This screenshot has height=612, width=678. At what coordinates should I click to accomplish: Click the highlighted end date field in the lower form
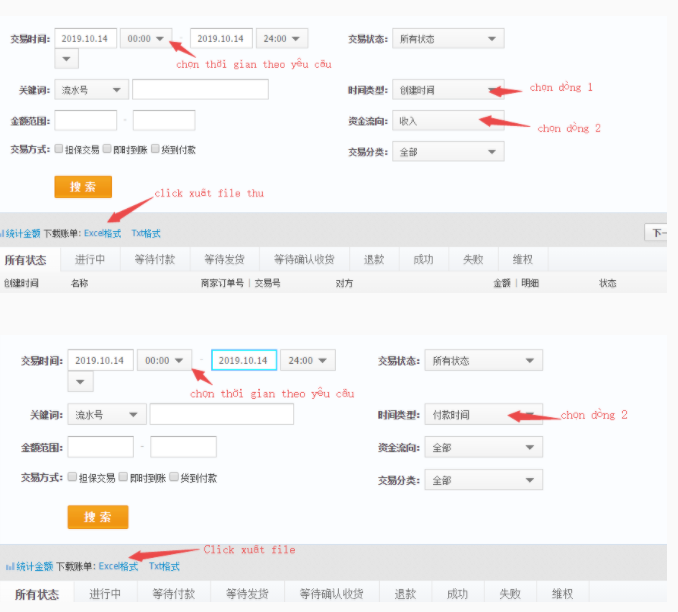coord(243,360)
